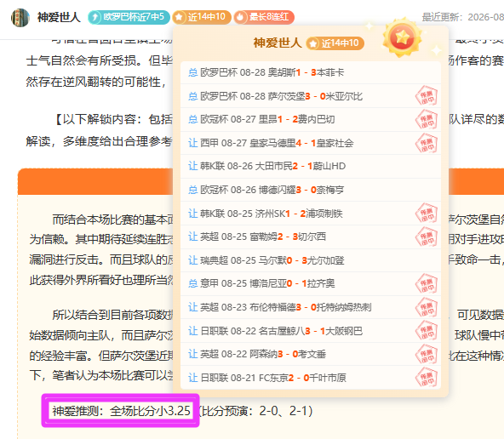Viewport: 504px width, 439px height.
Task: Open record 皇家马德里4 - 1皇家社会
Action: [x=311, y=143]
